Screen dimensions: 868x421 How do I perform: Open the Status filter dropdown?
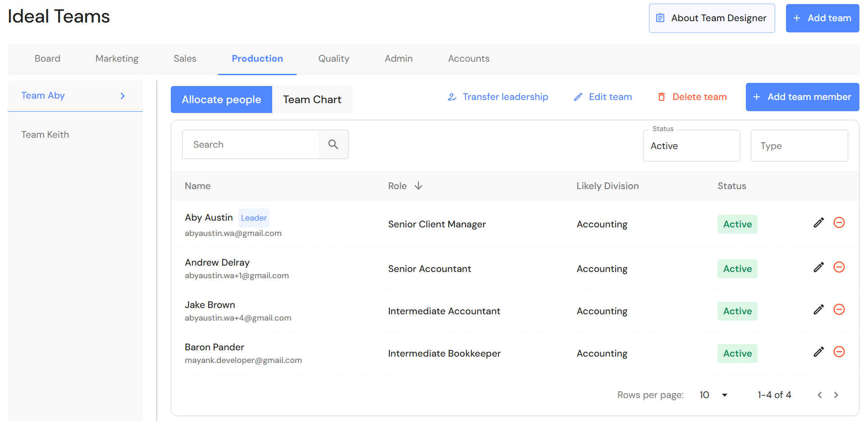point(691,146)
